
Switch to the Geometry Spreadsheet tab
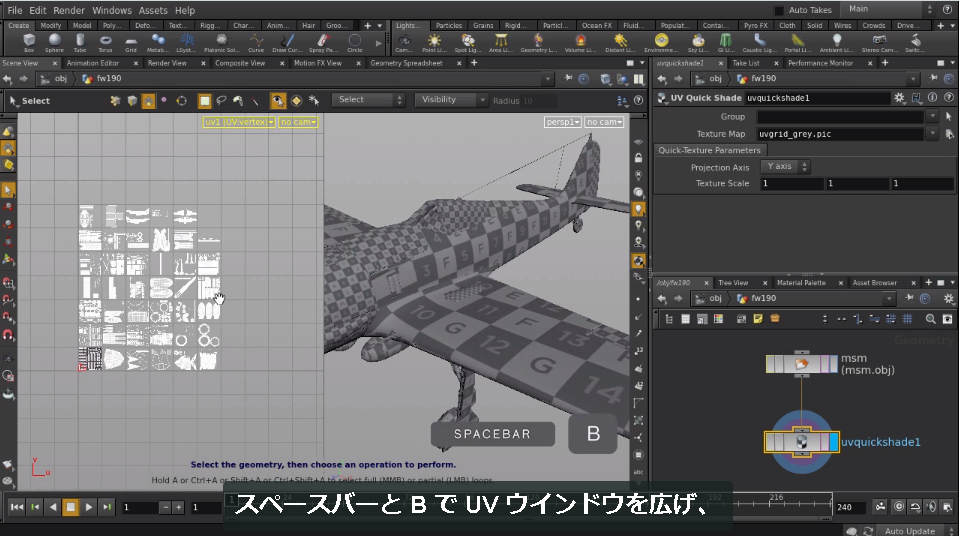pyautogui.click(x=406, y=63)
